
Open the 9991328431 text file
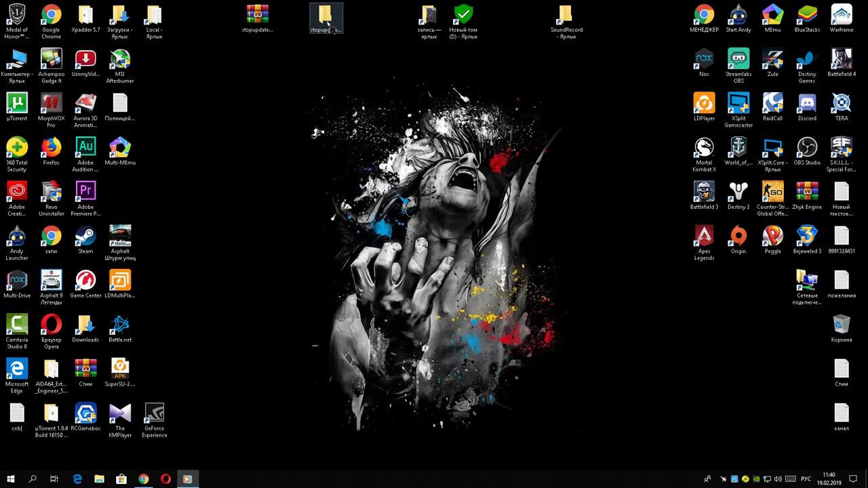tap(842, 239)
